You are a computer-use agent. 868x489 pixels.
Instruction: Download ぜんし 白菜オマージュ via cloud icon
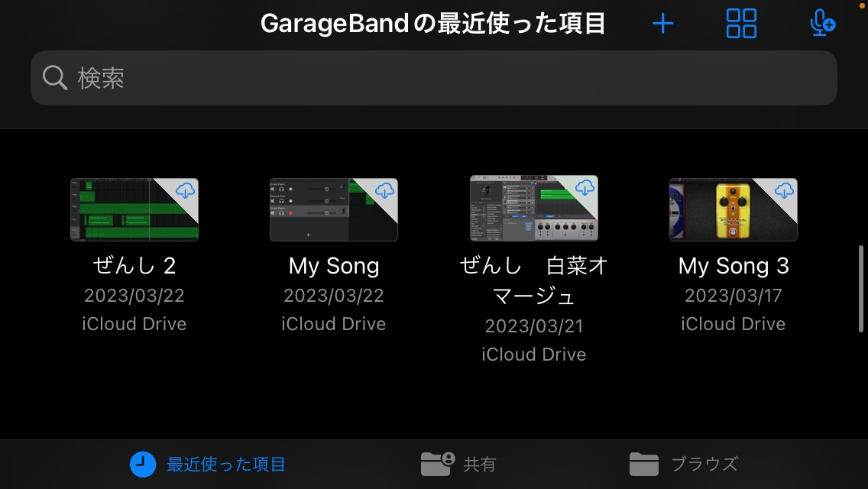tap(585, 188)
